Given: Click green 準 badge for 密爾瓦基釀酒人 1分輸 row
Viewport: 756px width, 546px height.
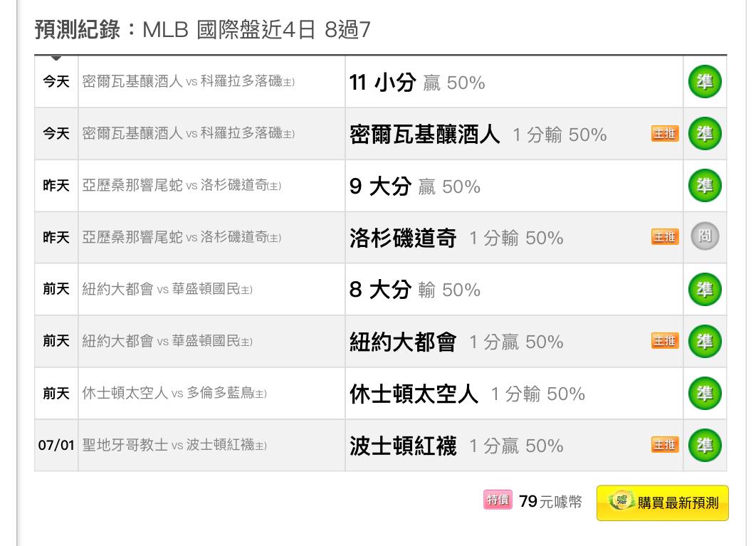Looking at the screenshot, I should [x=705, y=134].
